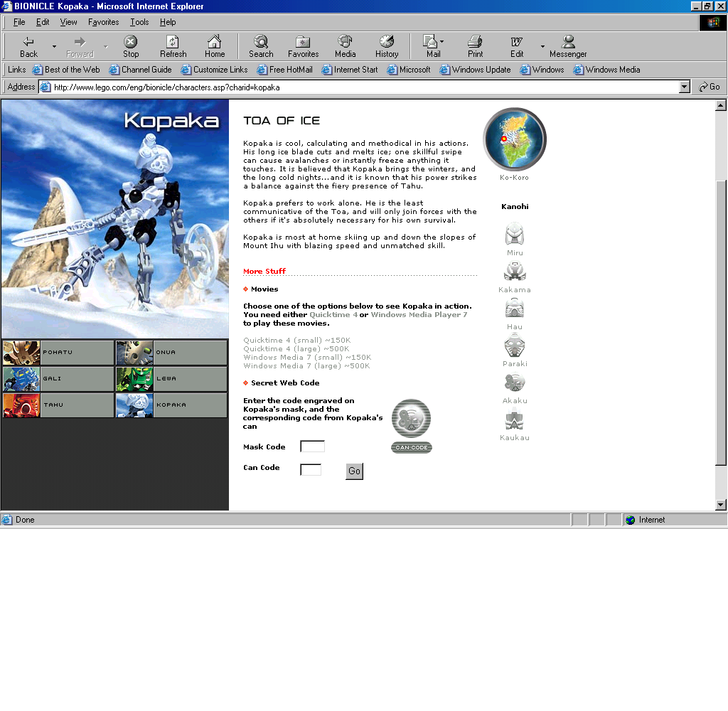Screen dimensions: 728x711
Task: Expand the address bar dropdown
Action: (685, 87)
